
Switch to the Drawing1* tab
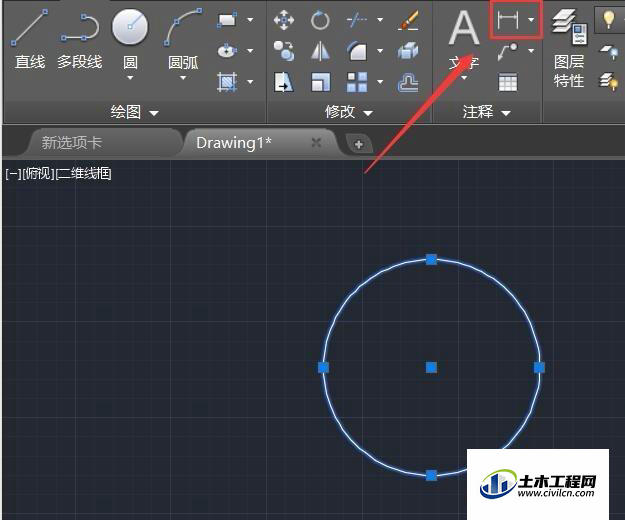(x=234, y=143)
